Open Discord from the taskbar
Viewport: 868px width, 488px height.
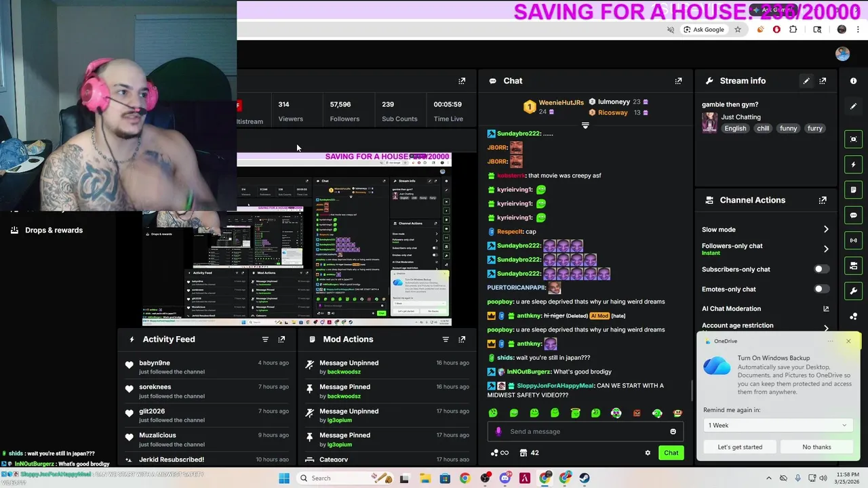click(x=505, y=478)
